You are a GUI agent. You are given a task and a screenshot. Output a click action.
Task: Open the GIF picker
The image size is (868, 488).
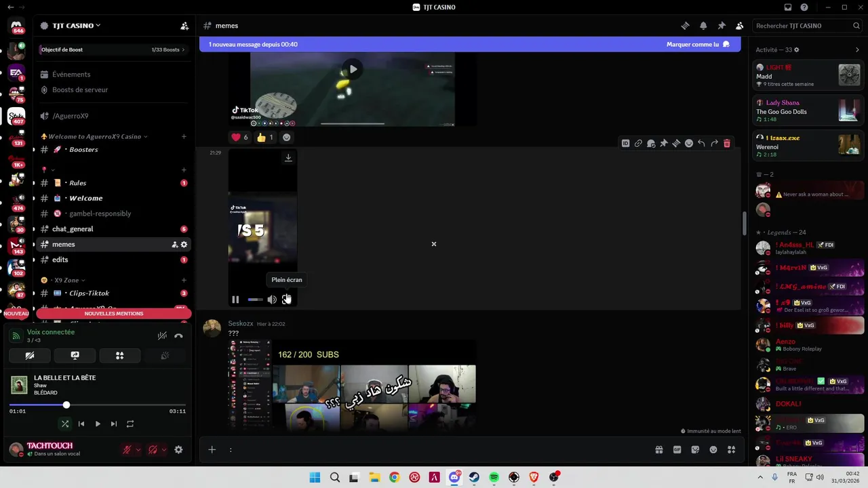[677, 449]
